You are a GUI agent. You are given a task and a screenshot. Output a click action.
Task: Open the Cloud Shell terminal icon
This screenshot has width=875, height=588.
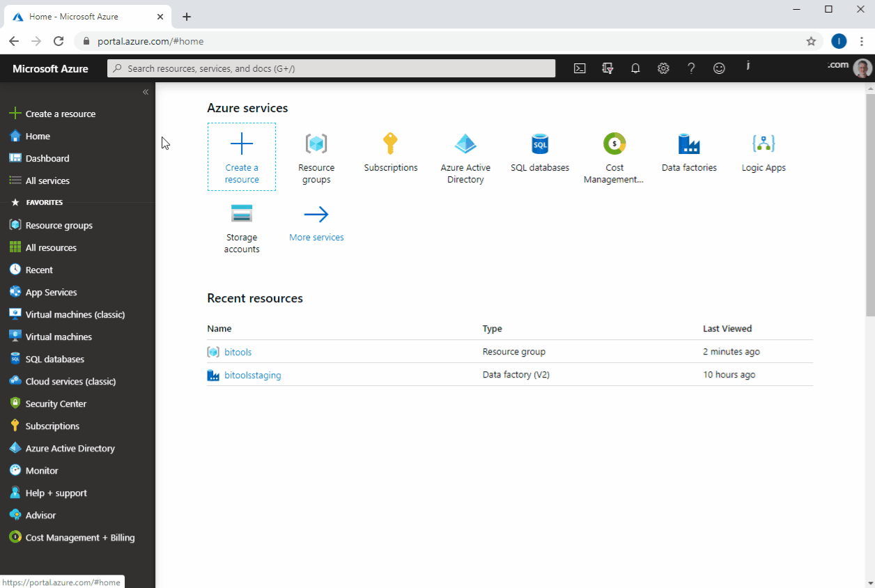coord(580,68)
